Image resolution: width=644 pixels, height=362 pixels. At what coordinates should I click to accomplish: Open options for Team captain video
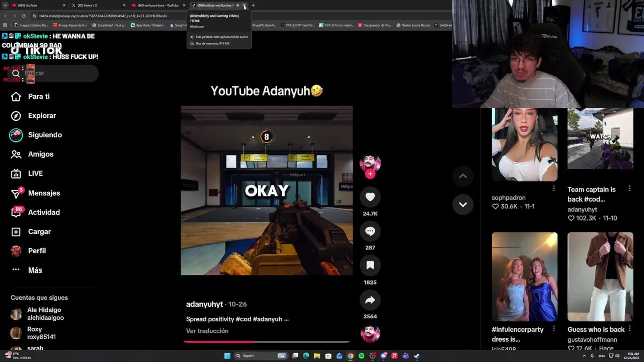[x=630, y=188]
